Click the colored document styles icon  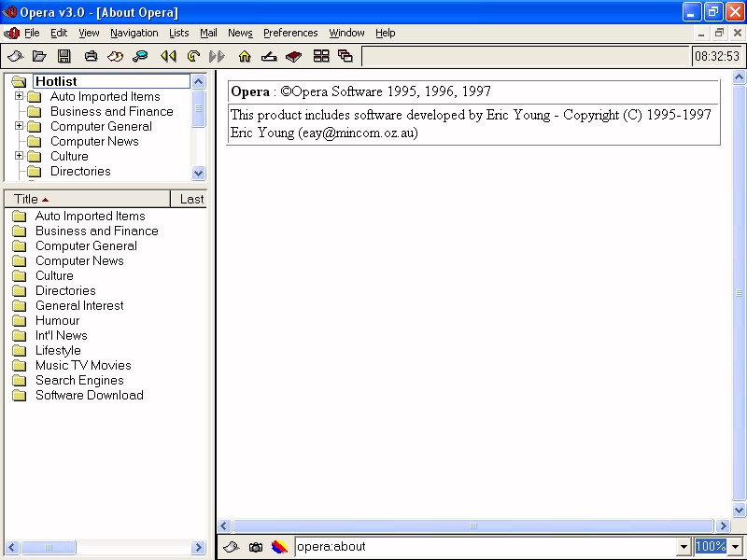[x=279, y=547]
